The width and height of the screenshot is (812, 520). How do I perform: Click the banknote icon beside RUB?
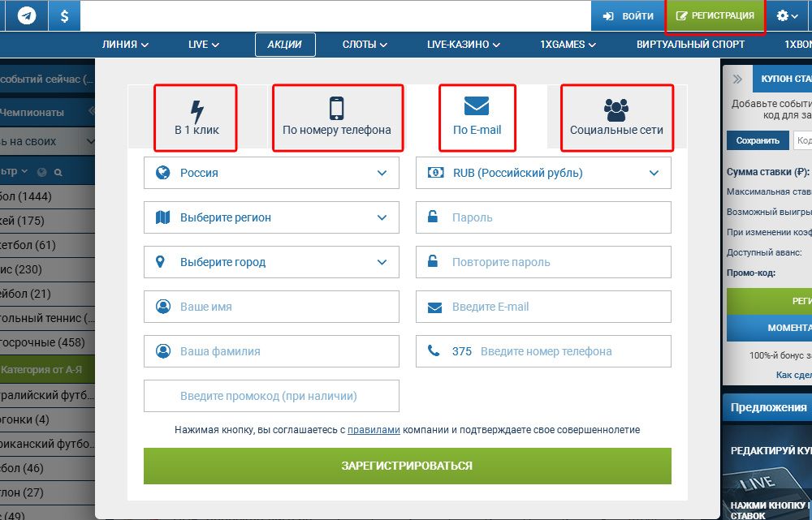tap(435, 172)
